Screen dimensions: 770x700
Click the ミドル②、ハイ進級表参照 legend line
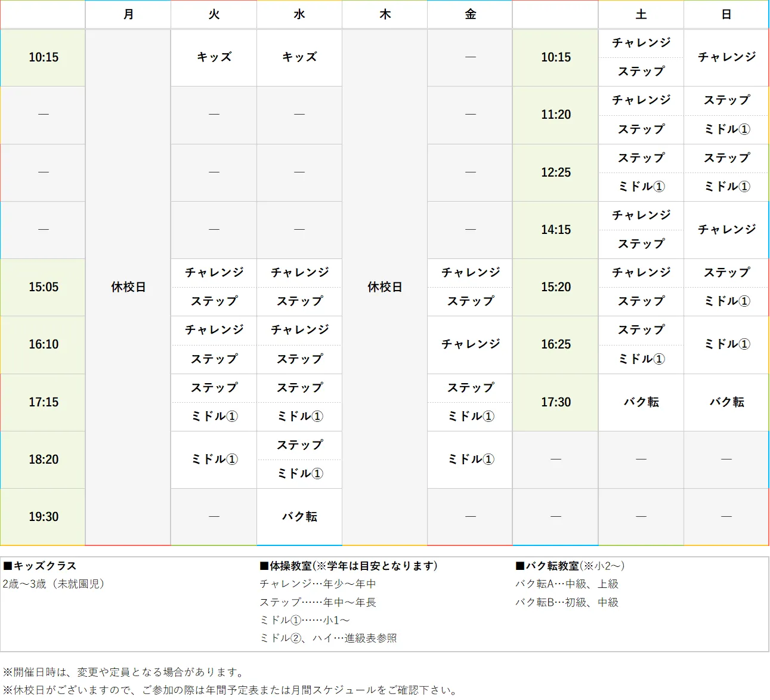coord(328,638)
